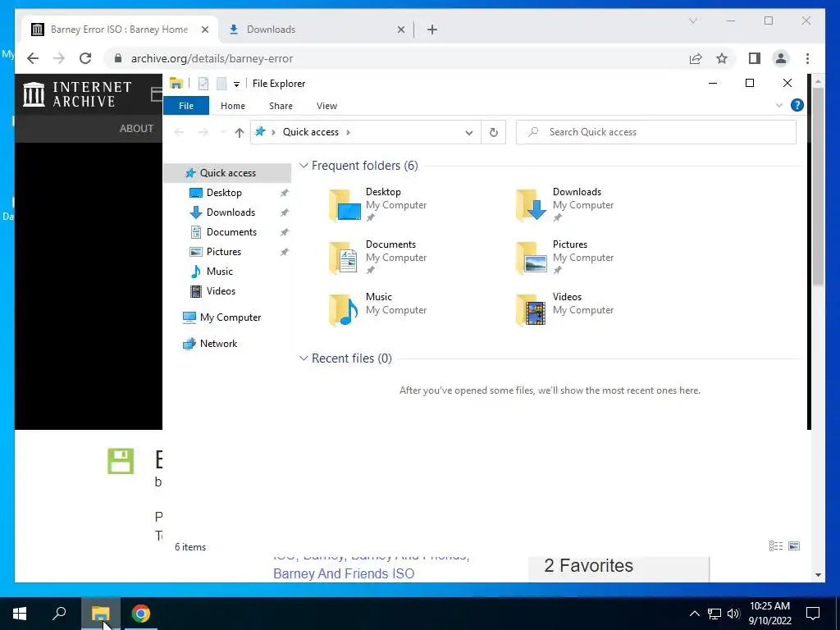This screenshot has width=840, height=630.
Task: Click the Downloads folder icon in Frequent folders
Action: [531, 205]
